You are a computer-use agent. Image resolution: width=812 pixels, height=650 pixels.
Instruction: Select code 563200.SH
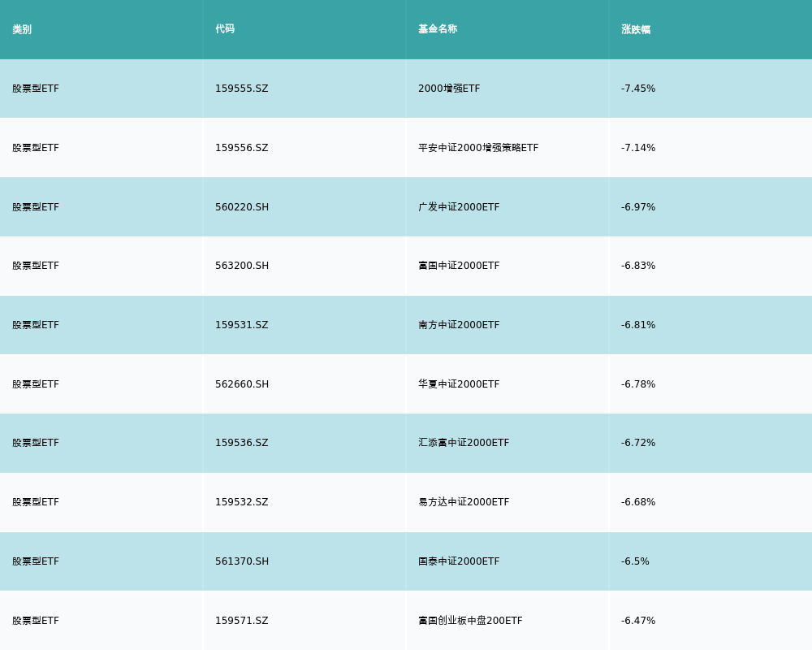click(x=242, y=266)
